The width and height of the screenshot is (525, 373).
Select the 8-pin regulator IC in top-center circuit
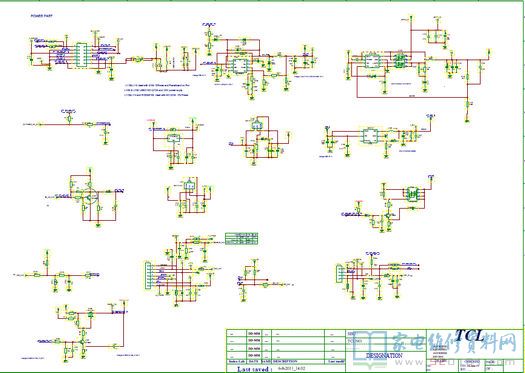239,65
